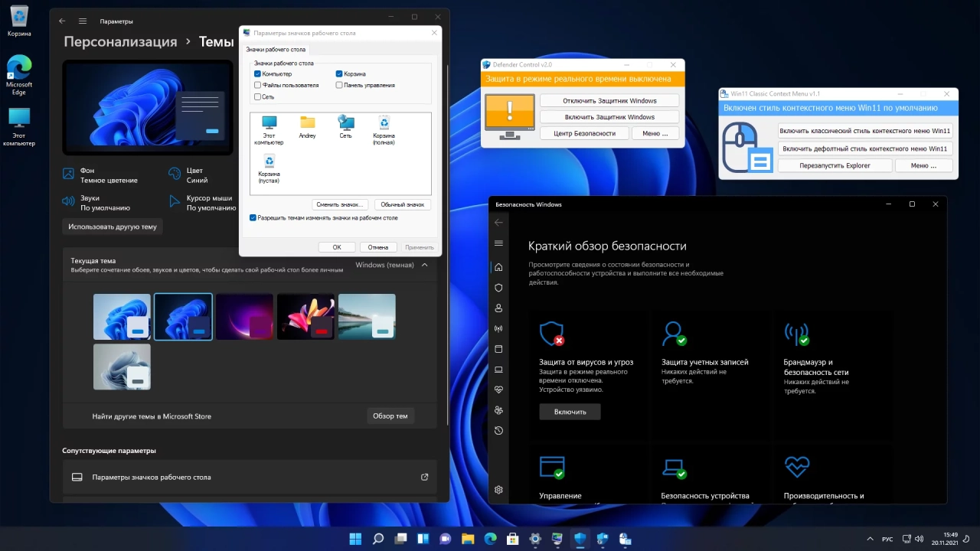Click the device security laptop tile icon
This screenshot has height=551, width=980.
click(675, 468)
